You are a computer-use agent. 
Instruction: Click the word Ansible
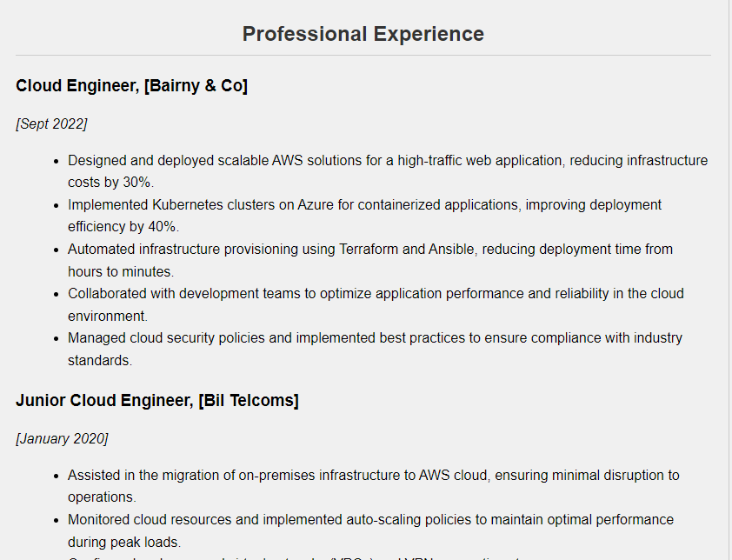(x=450, y=250)
